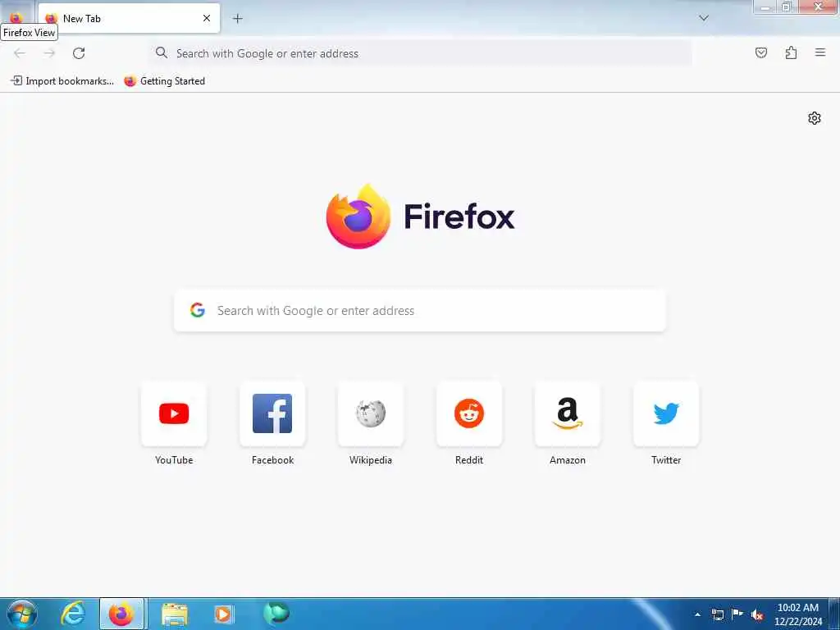Save to Pocket icon
Screen dimensions: 840x630
(760, 52)
